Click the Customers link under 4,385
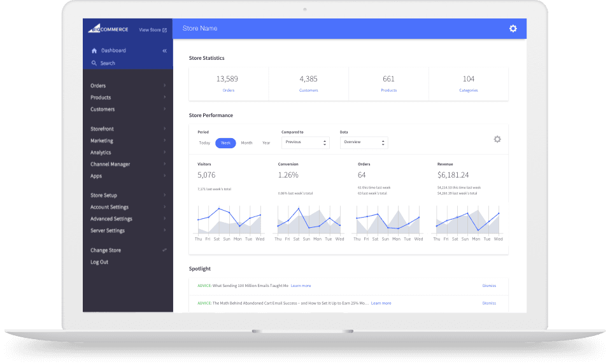 [308, 90]
